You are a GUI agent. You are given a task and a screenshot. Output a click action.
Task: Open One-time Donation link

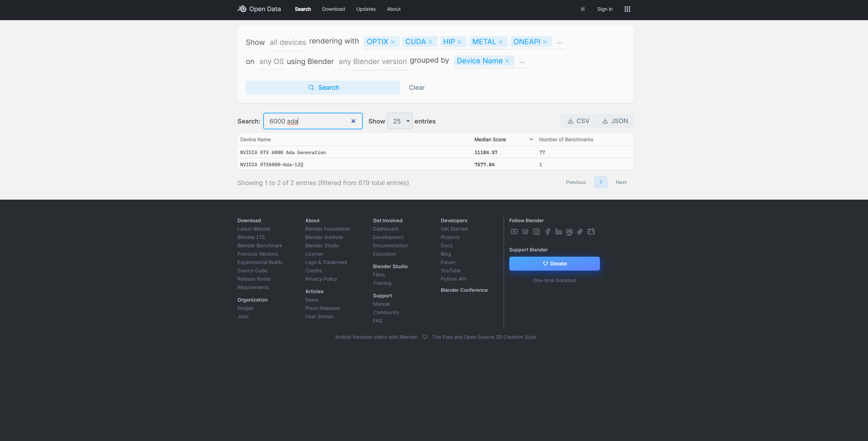(554, 280)
